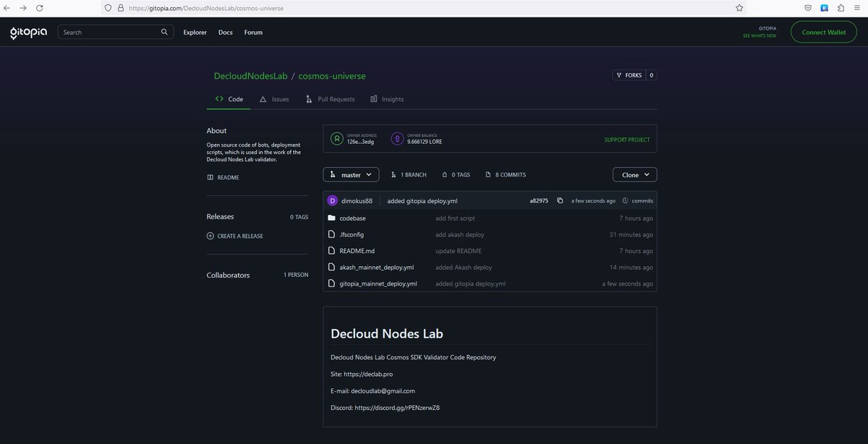Open the codebase folder
868x444 pixels.
coord(352,218)
